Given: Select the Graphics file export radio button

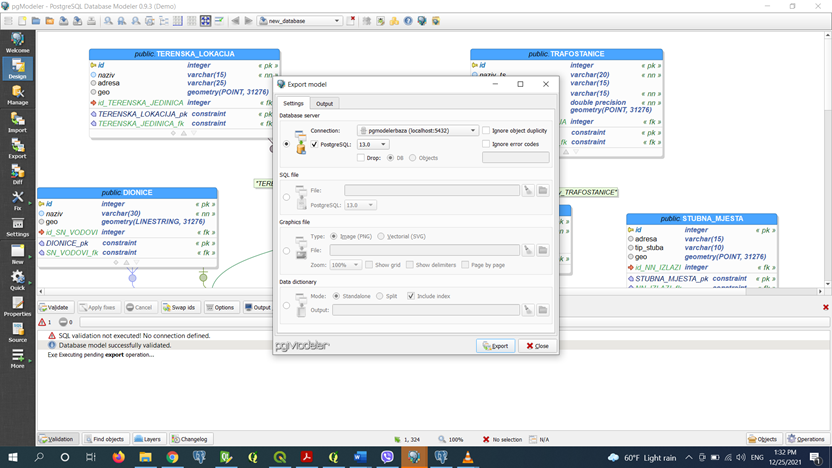Looking at the screenshot, I should click(287, 250).
